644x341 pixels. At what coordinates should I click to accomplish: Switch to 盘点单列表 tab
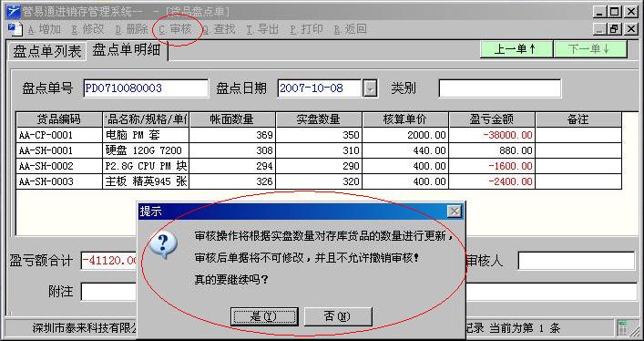(46, 51)
